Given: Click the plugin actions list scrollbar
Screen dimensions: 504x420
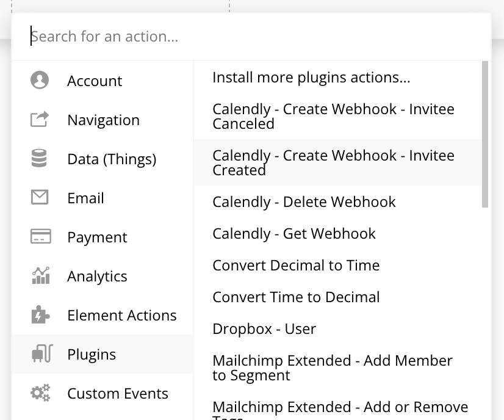Looking at the screenshot, I should 484,134.
